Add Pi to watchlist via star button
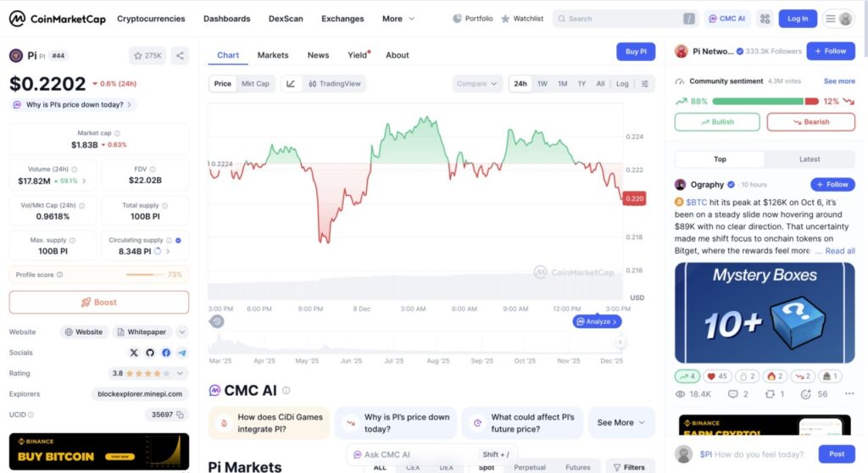 click(x=147, y=56)
